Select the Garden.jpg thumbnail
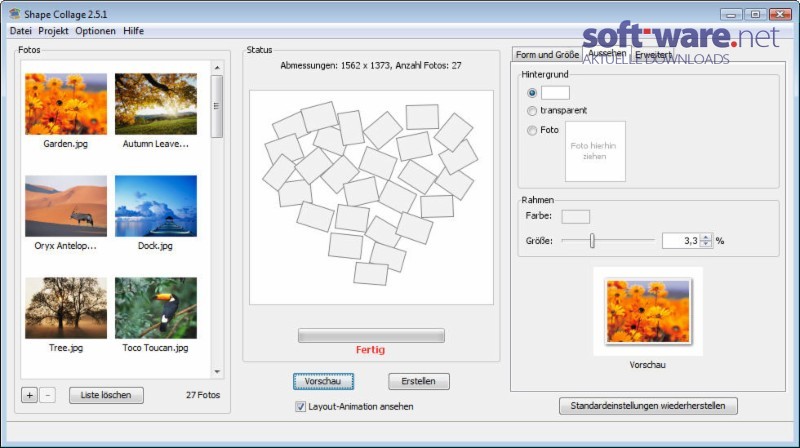The image size is (800, 448). [x=66, y=104]
